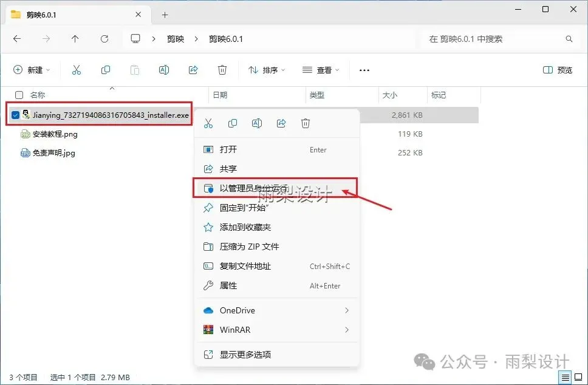Open the three-dot more options menu
The width and height of the screenshot is (588, 385).
pyautogui.click(x=364, y=70)
